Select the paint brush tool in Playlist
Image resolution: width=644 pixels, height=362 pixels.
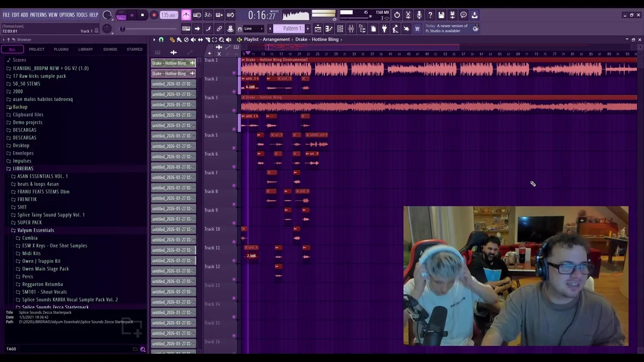[x=179, y=40]
